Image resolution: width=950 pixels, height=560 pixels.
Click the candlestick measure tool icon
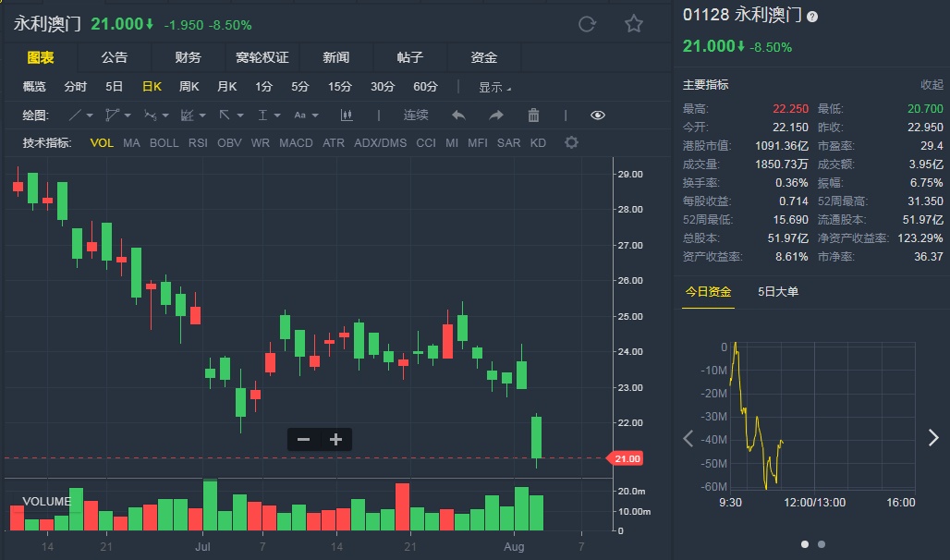pos(347,115)
